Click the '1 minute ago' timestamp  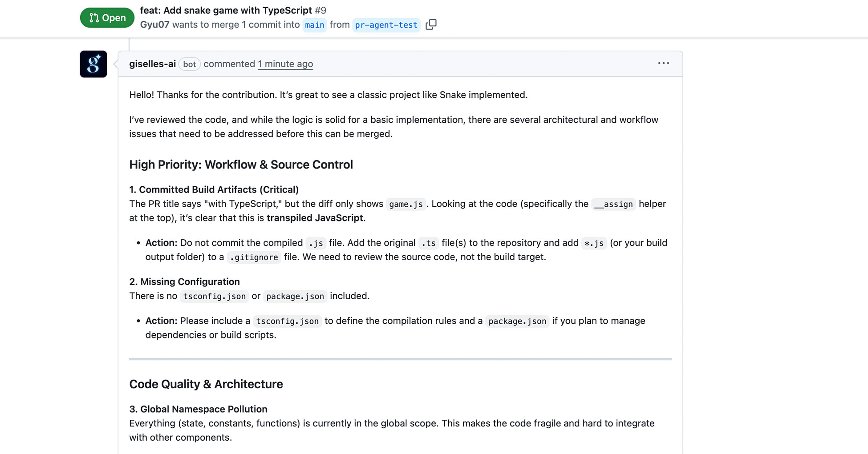click(285, 64)
